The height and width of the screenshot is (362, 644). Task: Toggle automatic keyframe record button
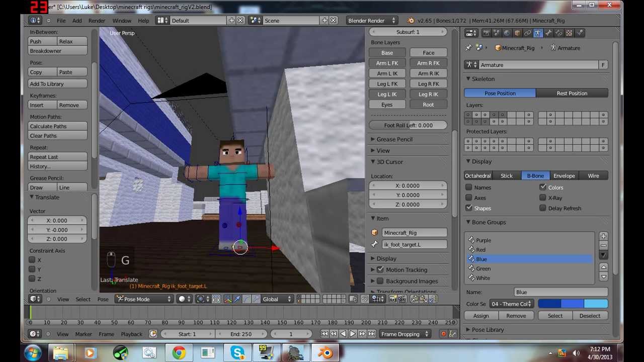443,334
